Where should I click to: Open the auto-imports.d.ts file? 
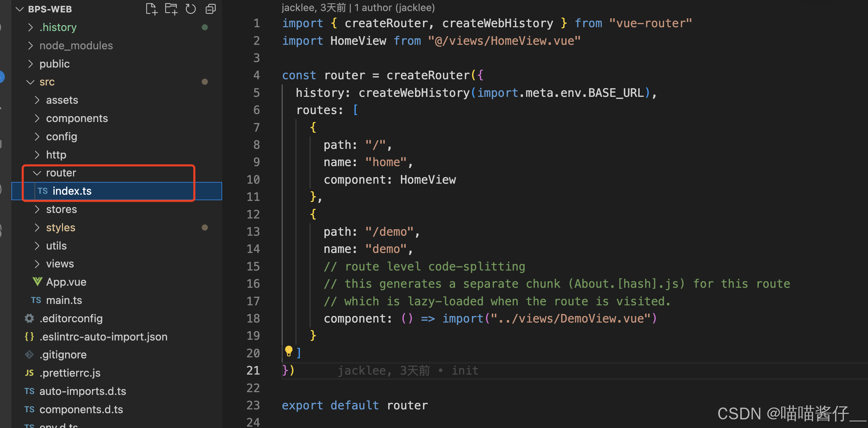click(x=83, y=391)
